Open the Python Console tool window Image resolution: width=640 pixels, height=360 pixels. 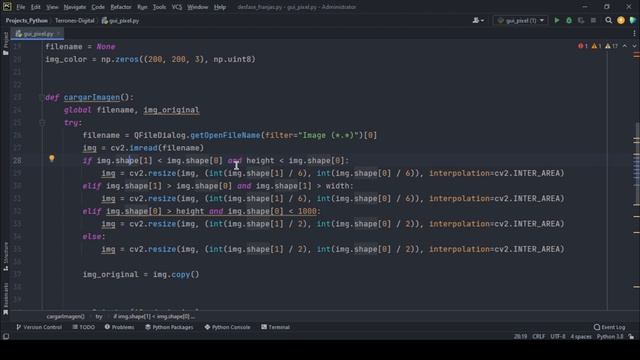coord(227,327)
